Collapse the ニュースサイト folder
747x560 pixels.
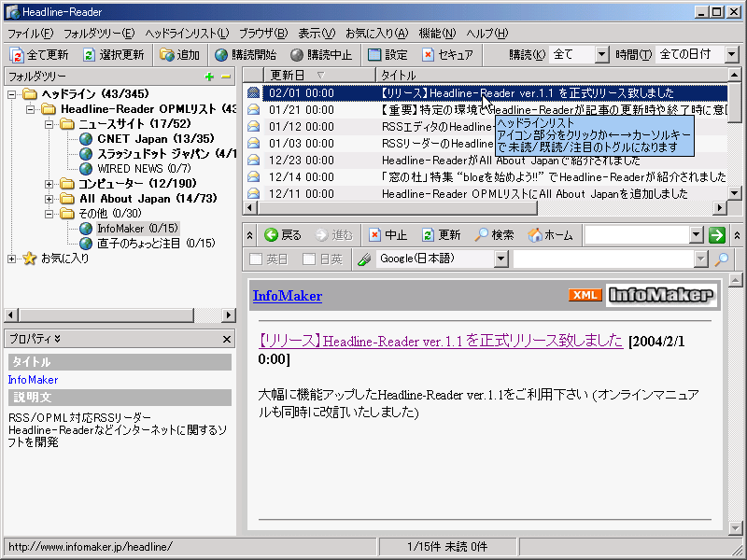pyautogui.click(x=49, y=124)
